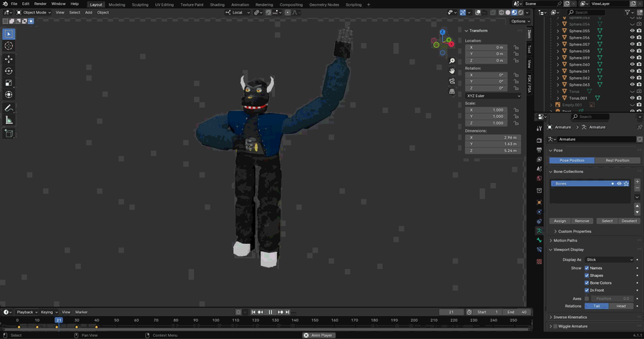Viewport: 644px width, 339px height.
Task: Click the Options button in viewport
Action: coord(520,21)
